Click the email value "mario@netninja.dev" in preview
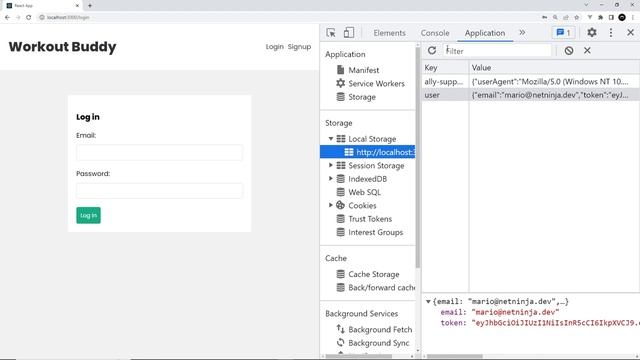This screenshot has height=360, width=640. 515,312
